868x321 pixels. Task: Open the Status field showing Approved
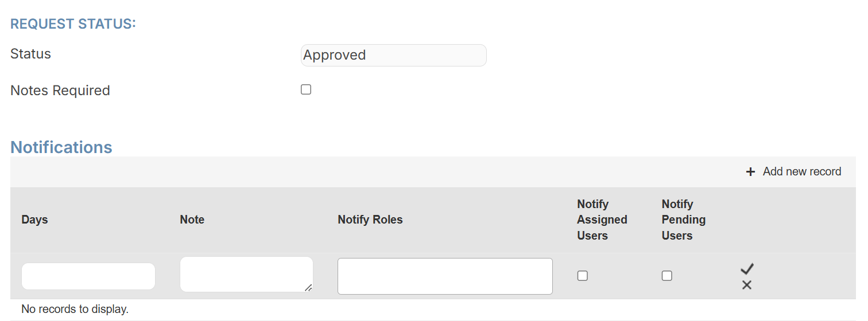pyautogui.click(x=393, y=55)
